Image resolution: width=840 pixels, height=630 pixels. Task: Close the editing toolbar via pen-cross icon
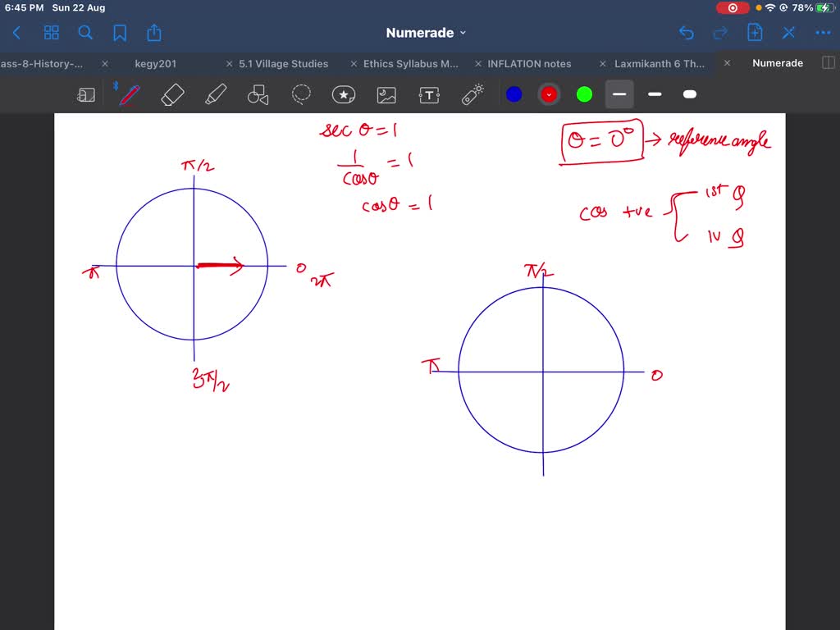point(788,33)
